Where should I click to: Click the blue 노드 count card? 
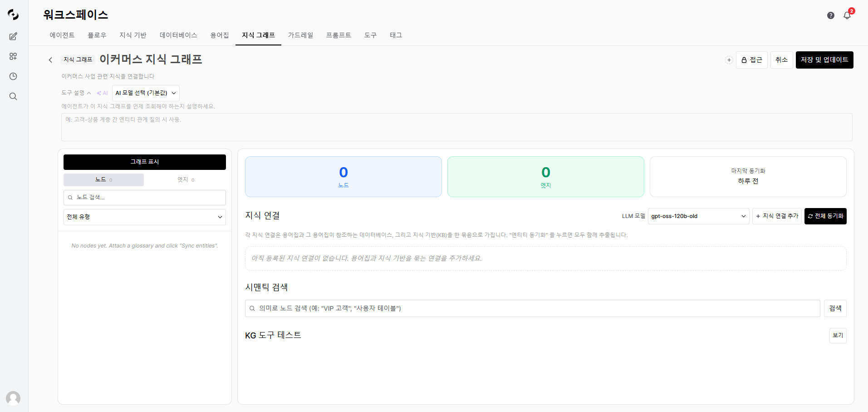coord(343,177)
